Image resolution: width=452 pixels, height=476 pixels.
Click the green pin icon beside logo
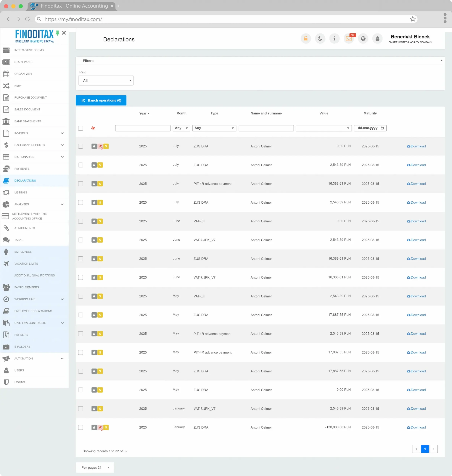click(57, 33)
